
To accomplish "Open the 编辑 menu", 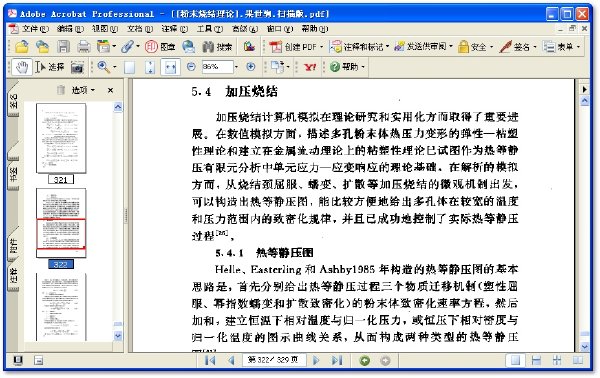I will point(70,29).
